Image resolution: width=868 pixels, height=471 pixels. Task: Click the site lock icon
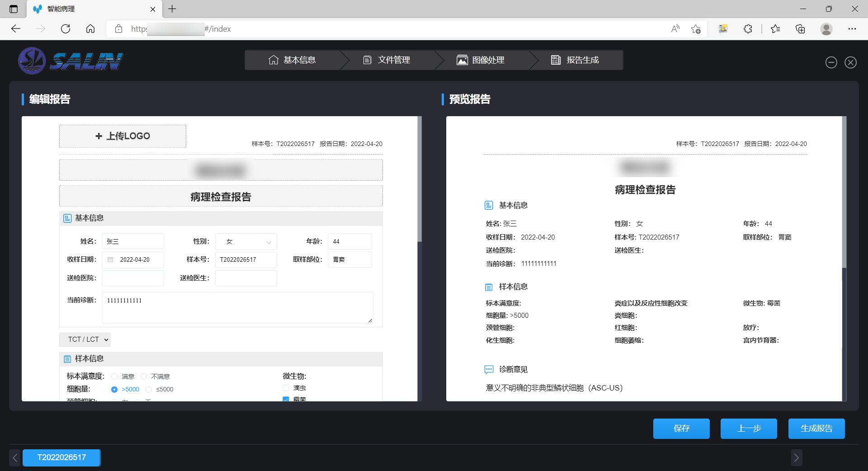[118, 29]
